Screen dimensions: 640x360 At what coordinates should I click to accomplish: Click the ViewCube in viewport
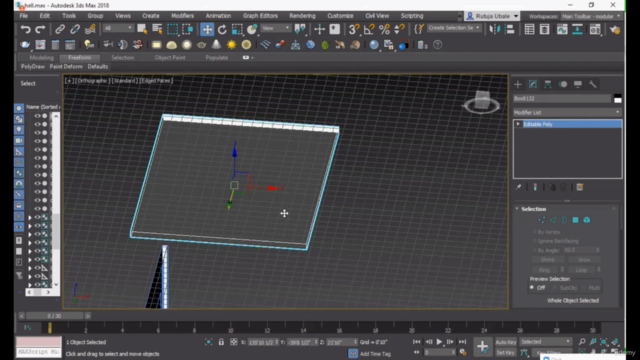482,101
